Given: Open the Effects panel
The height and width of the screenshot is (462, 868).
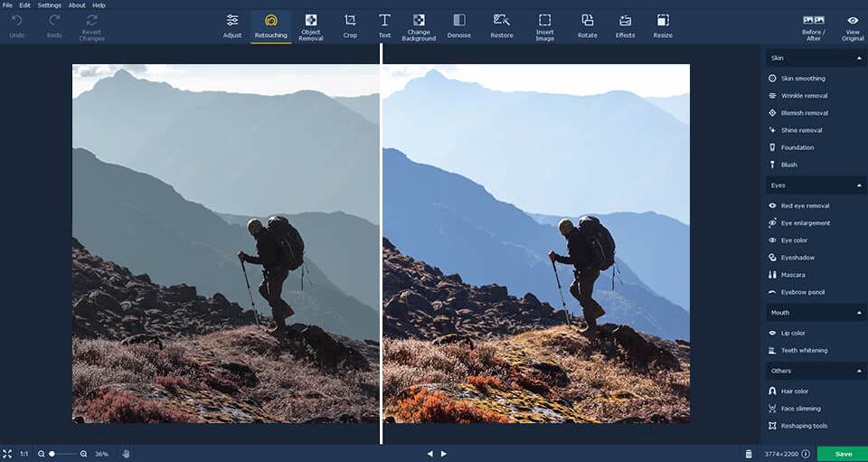Looking at the screenshot, I should pos(625,26).
